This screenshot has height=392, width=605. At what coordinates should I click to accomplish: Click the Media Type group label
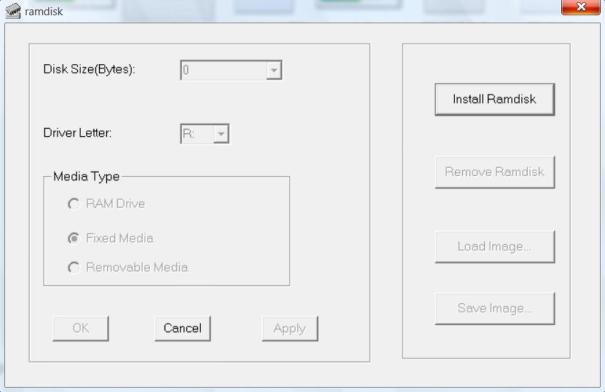click(86, 176)
